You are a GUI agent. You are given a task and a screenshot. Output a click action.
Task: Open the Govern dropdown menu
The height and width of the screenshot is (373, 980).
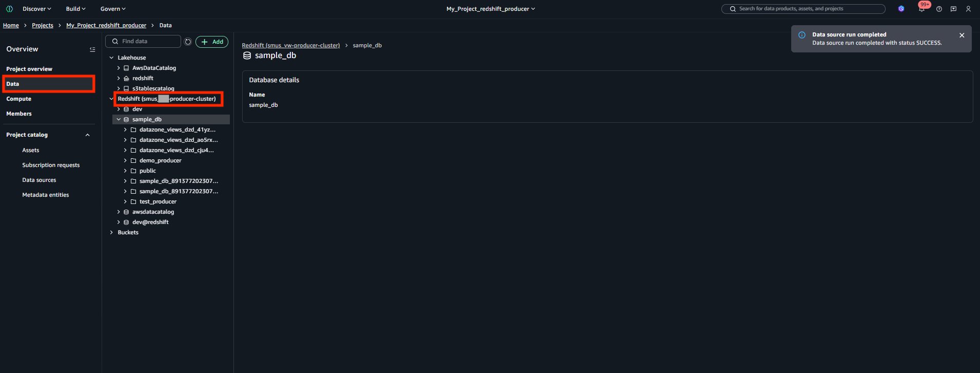point(113,9)
